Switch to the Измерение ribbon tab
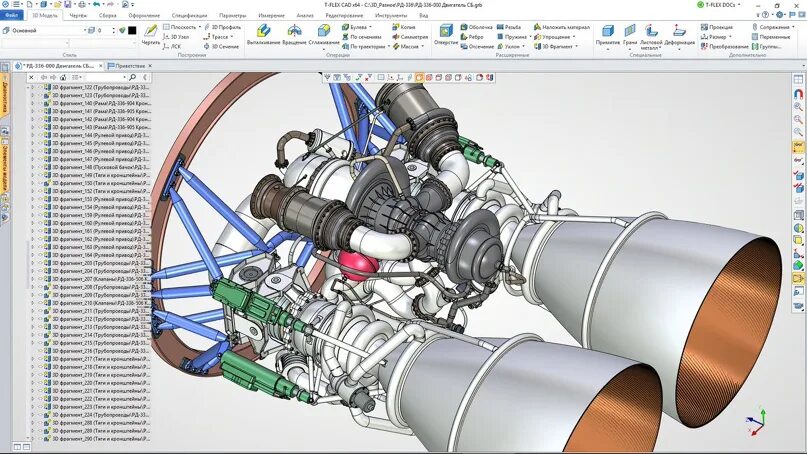Viewport: 807px width, 454px height. [x=271, y=15]
